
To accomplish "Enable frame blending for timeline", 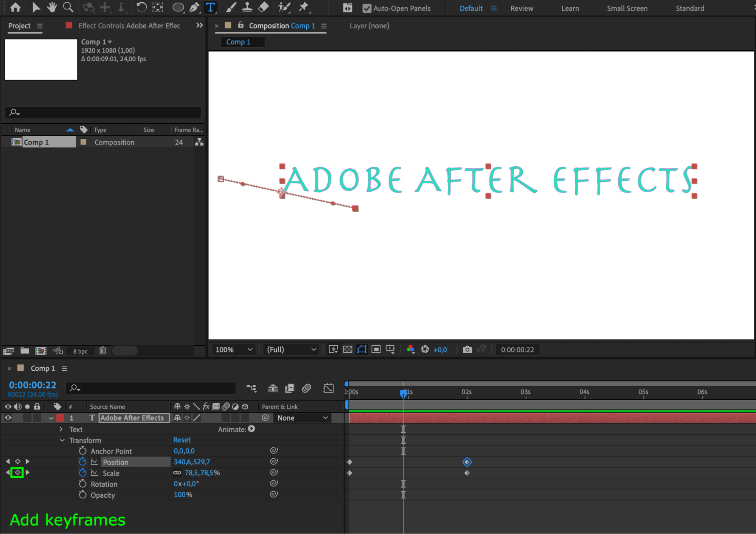I will (x=290, y=388).
